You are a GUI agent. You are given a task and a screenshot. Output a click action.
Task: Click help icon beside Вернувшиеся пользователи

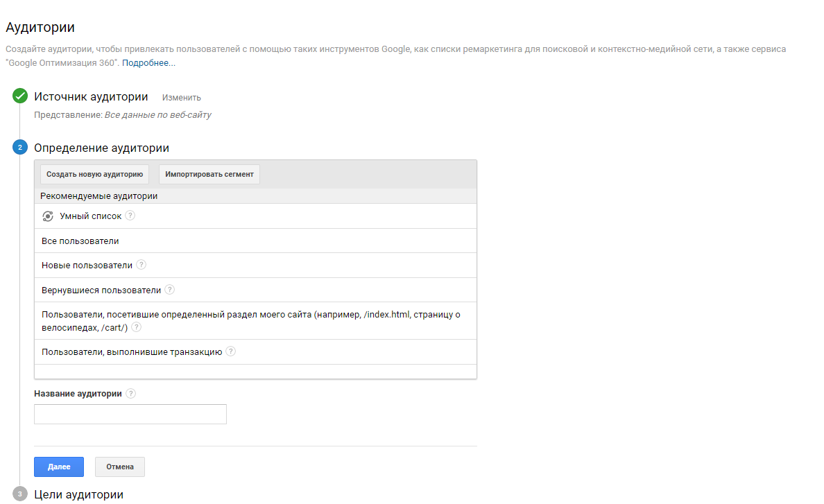[170, 290]
